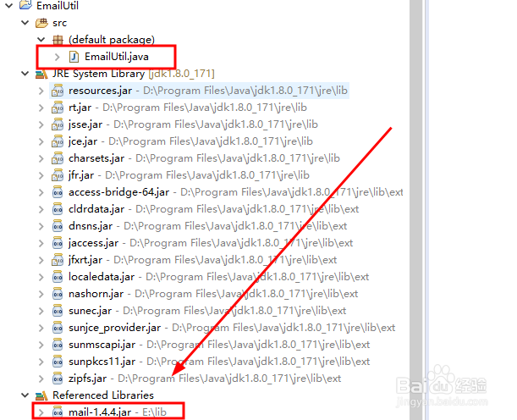Expand the sunpkcs11.jar node
This screenshot has height=420, width=517.
(41, 362)
